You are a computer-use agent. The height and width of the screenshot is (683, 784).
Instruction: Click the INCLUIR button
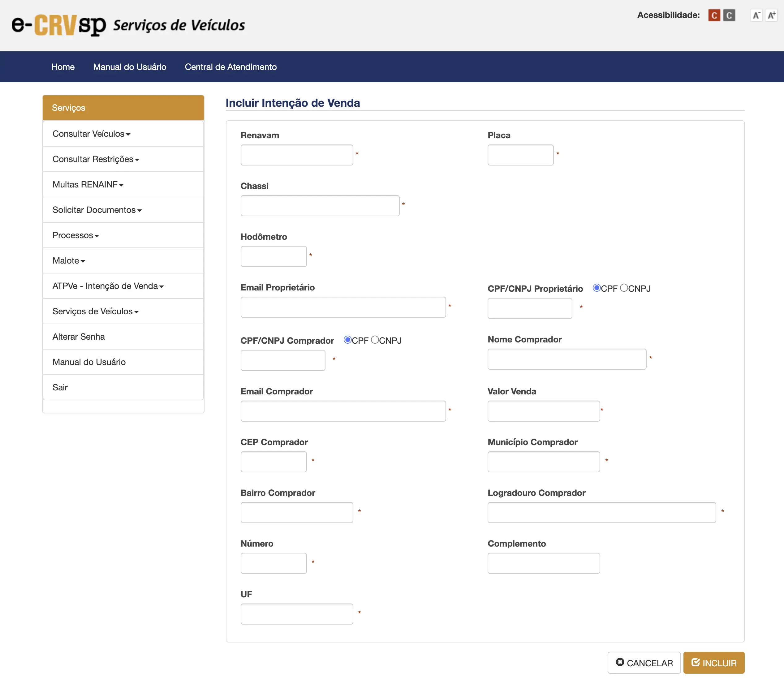[713, 663]
